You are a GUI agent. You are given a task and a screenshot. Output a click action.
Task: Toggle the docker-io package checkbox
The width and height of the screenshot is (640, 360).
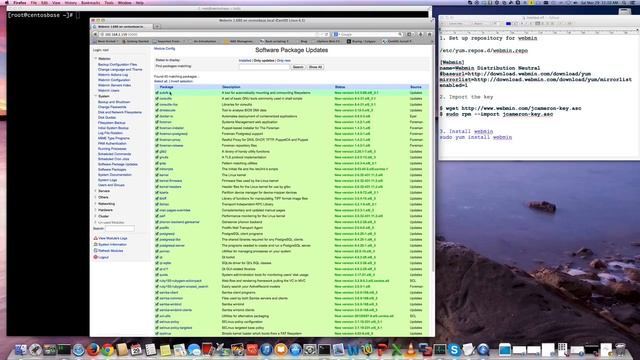point(157,116)
